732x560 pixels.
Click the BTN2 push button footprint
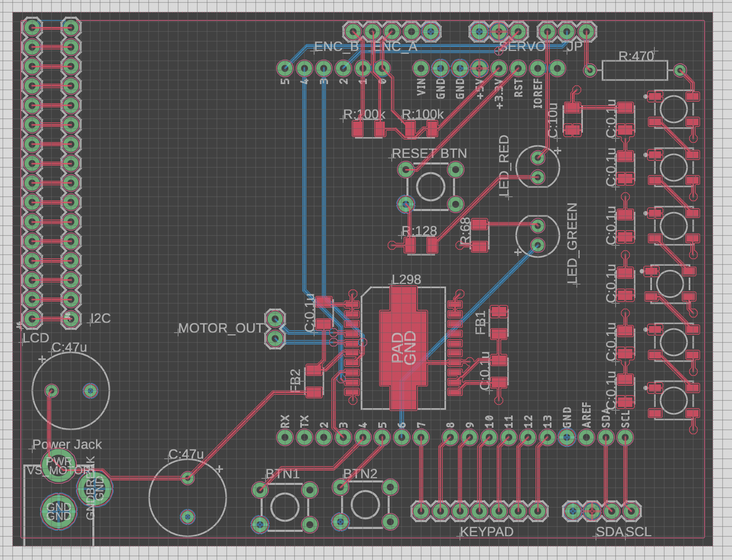365,504
